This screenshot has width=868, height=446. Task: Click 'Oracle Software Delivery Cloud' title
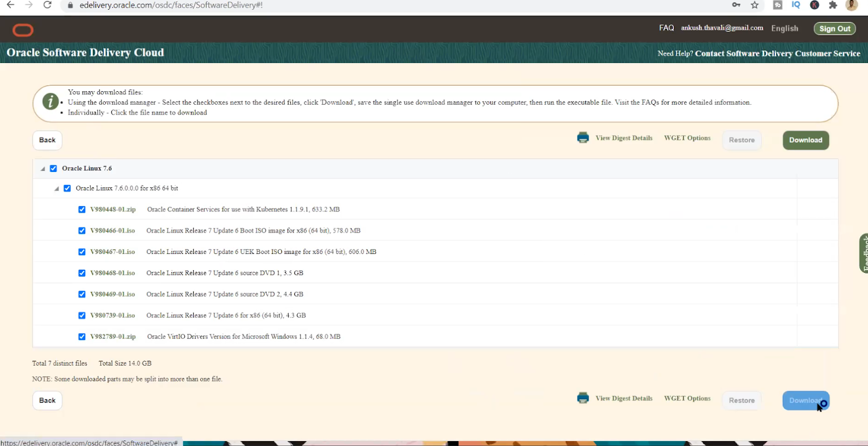pyautogui.click(x=85, y=53)
